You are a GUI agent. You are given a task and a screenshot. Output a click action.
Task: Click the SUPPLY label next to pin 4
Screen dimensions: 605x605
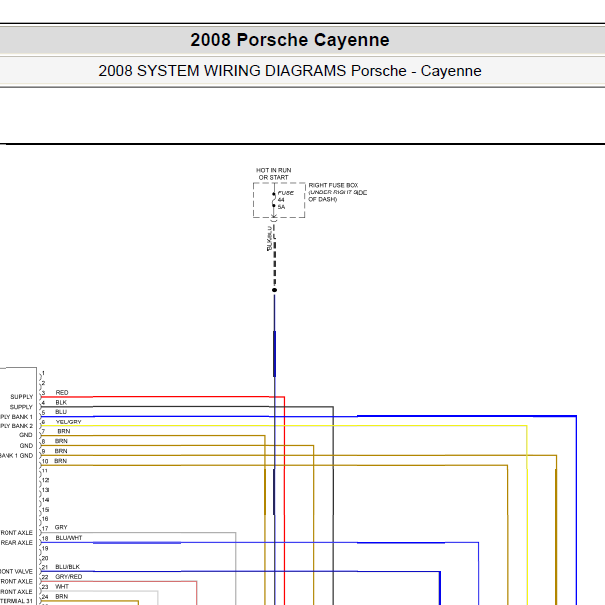coord(21,407)
